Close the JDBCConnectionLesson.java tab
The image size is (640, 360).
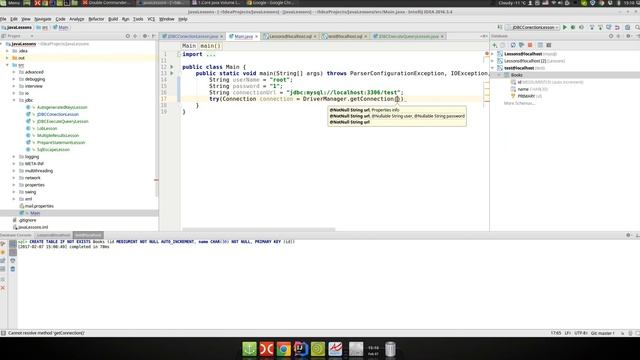(222, 36)
